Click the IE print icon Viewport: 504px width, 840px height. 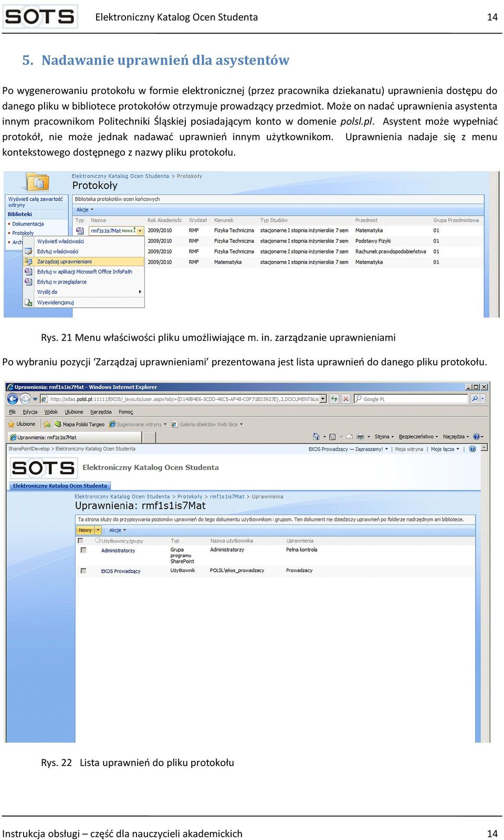360,437
